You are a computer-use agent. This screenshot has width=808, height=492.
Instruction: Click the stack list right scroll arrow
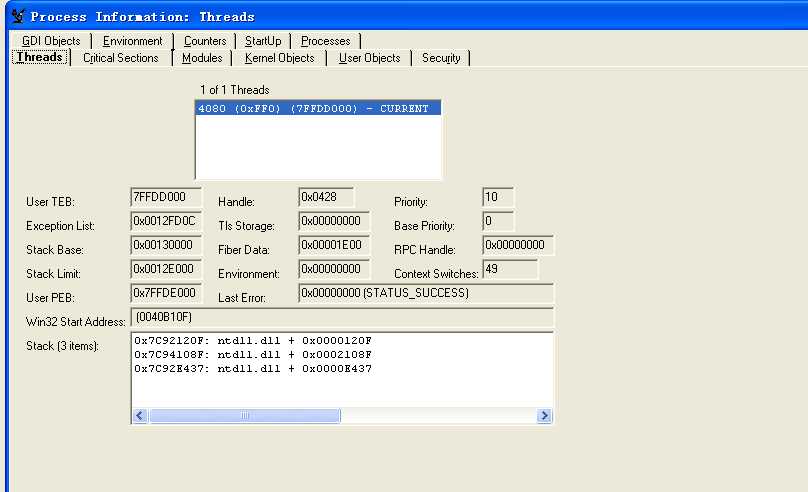click(544, 415)
